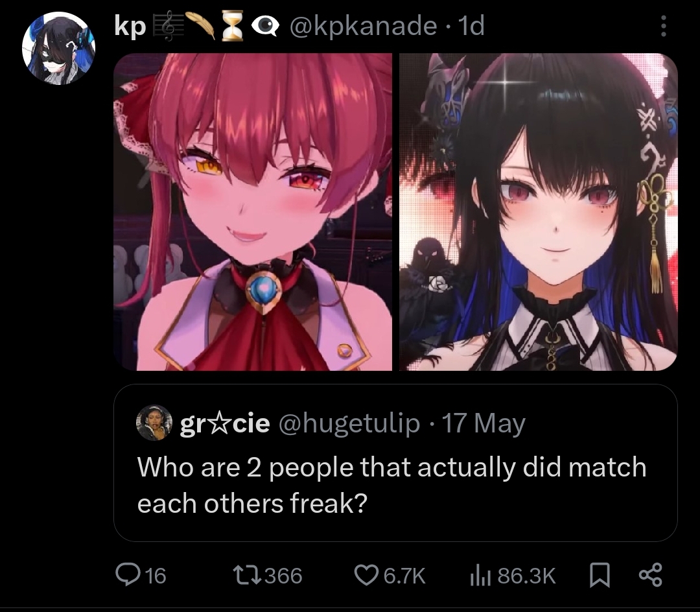Screen dimensions: 700x612
Task: Open the red-haired character image
Action: [253, 211]
